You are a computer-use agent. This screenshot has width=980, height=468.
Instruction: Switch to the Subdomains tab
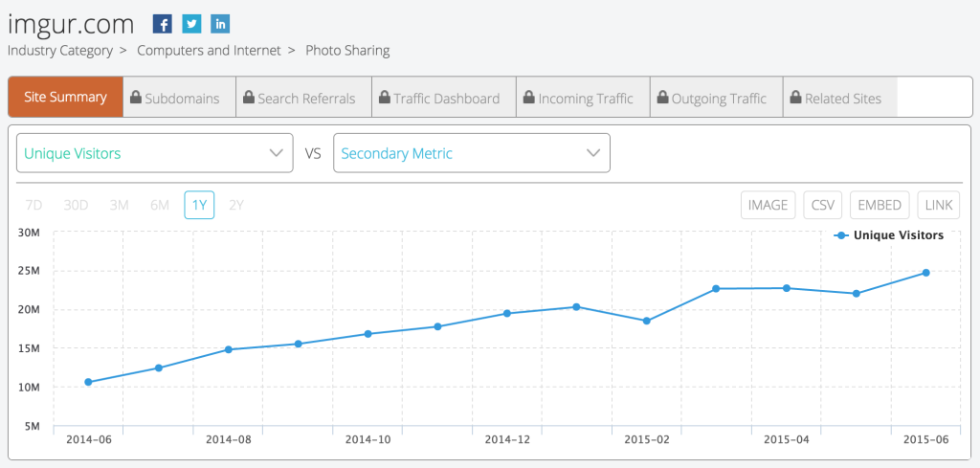[x=179, y=98]
